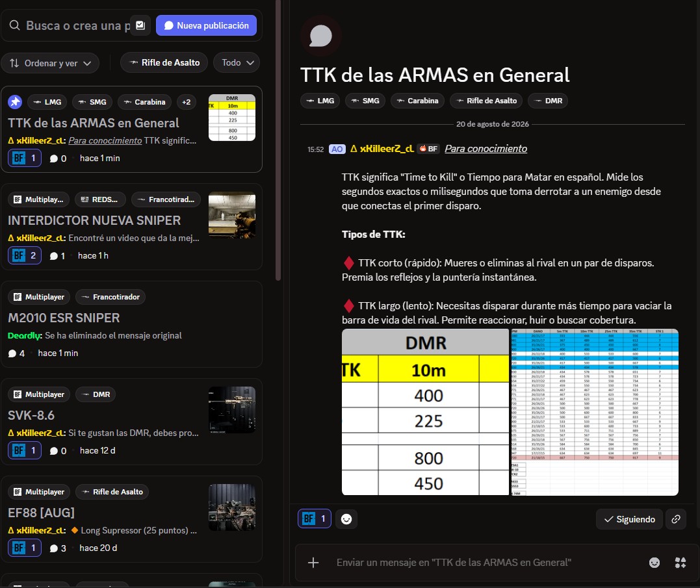Image resolution: width=700 pixels, height=588 pixels.
Task: Click Siguiendo follow button
Action: click(x=629, y=519)
